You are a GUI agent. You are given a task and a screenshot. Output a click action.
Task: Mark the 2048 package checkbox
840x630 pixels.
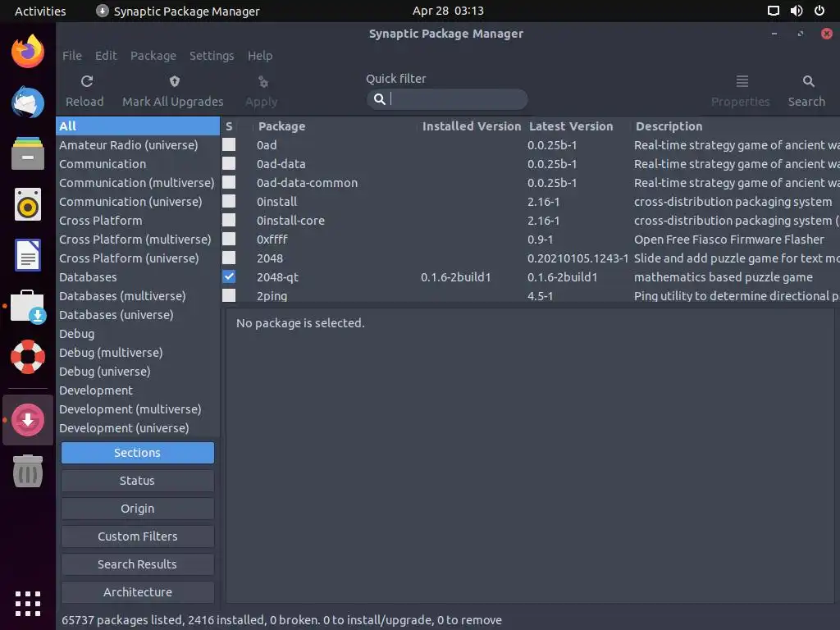(229, 258)
